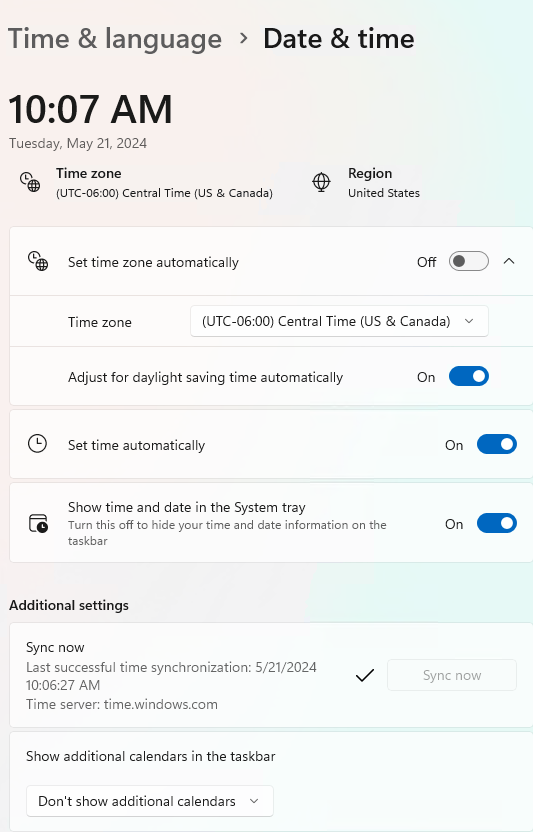Turn on Set time zone automatically
This screenshot has height=832, width=533.
point(469,262)
